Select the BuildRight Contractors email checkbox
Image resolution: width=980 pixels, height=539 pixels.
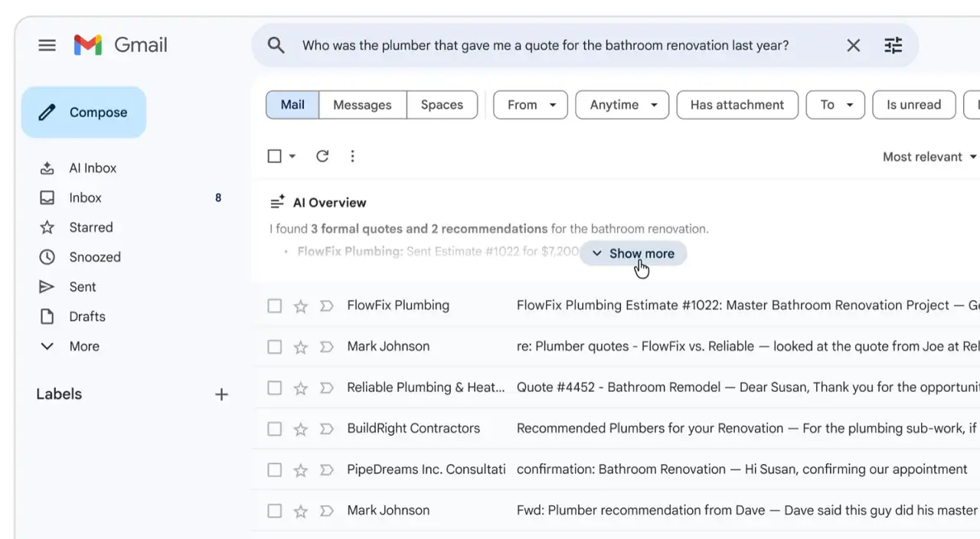tap(275, 429)
